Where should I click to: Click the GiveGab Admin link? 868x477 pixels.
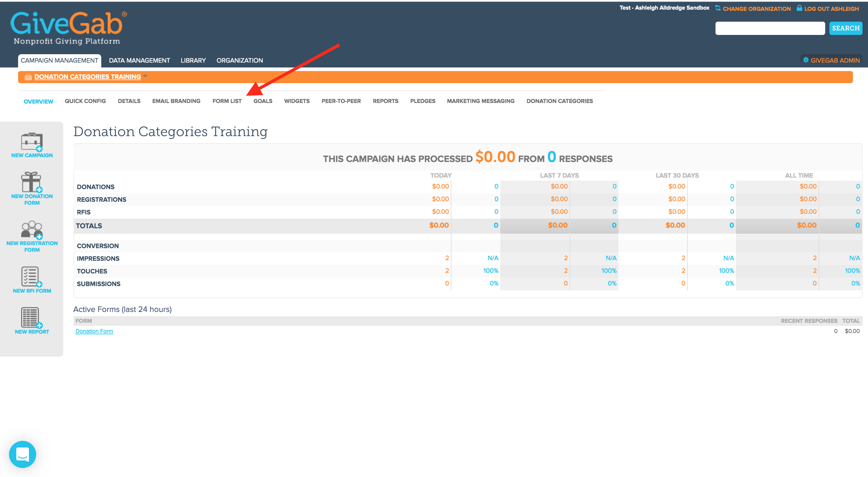point(835,61)
